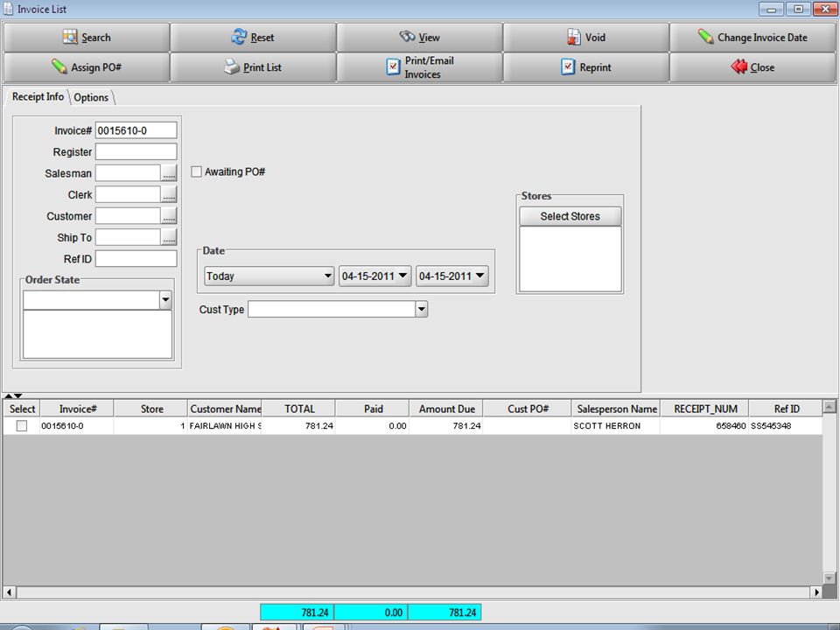
Task: Click the cyan total 781.24 summary box
Action: click(x=297, y=612)
